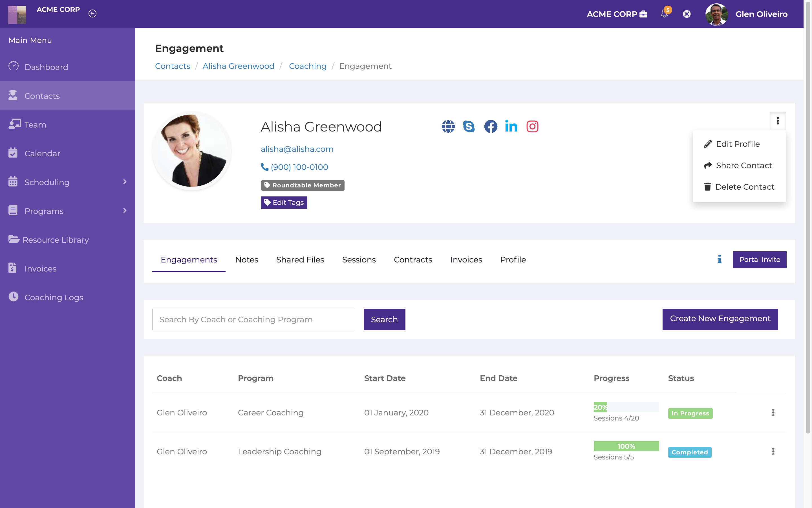Switch to the Profile tab
The height and width of the screenshot is (508, 812).
click(x=513, y=260)
